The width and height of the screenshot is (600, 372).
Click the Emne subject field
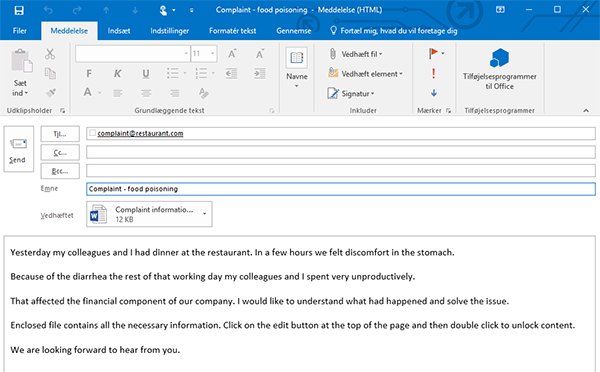point(341,189)
